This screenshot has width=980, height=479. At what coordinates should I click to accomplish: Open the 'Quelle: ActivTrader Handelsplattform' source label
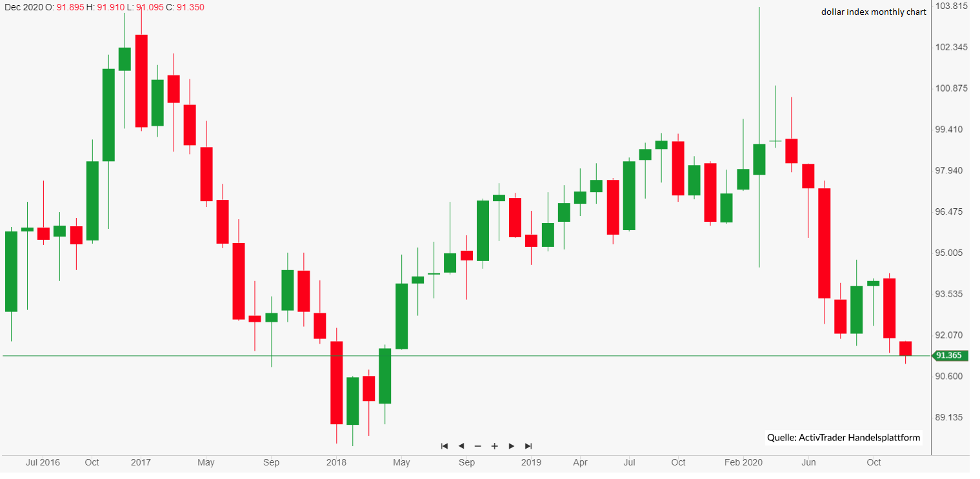(x=843, y=438)
